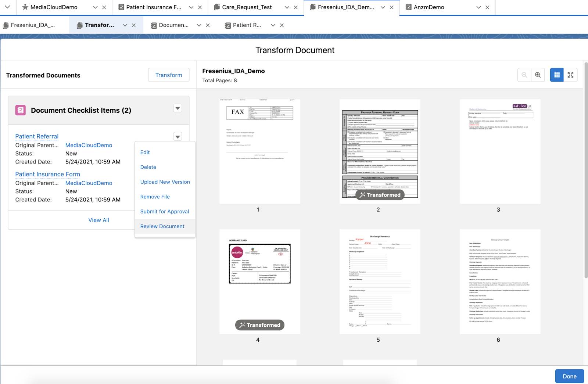Switch to the Care_Request_Test tab
This screenshot has height=384, width=588.
coord(247,7)
